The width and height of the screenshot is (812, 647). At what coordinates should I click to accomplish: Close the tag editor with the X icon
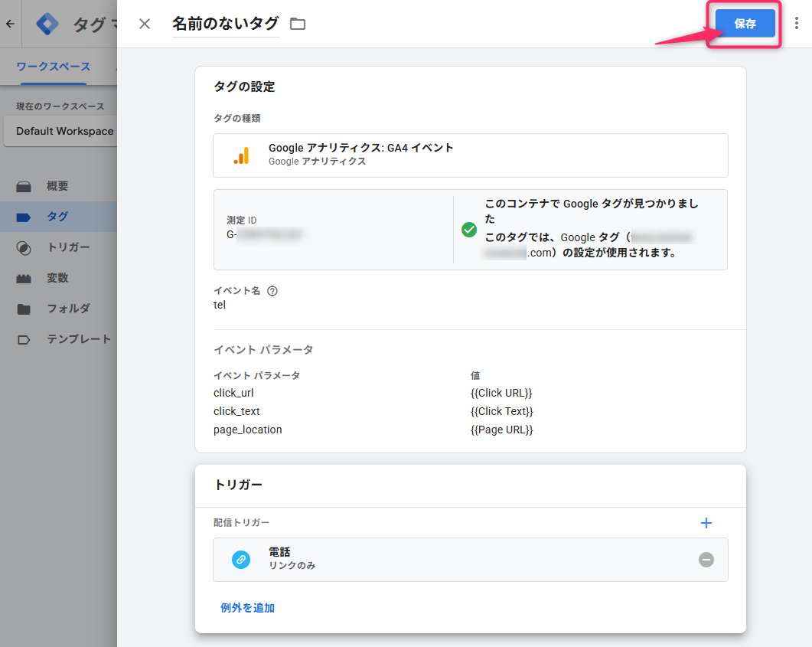point(145,24)
